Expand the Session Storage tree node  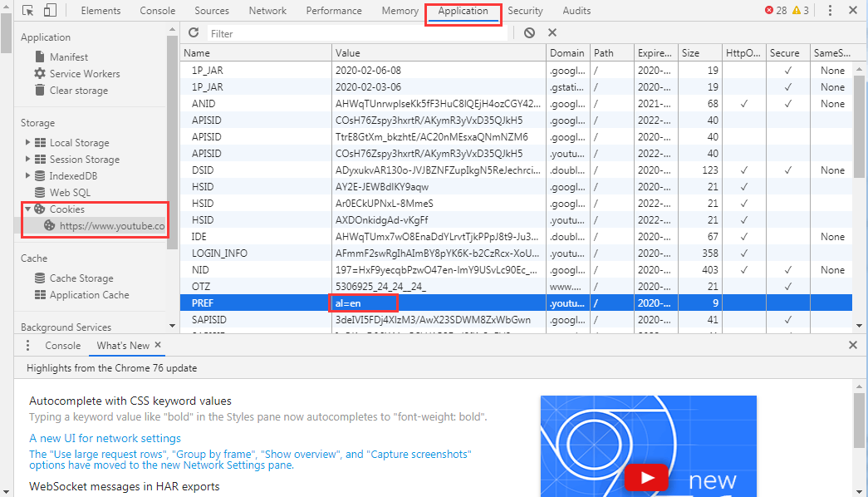pos(27,159)
